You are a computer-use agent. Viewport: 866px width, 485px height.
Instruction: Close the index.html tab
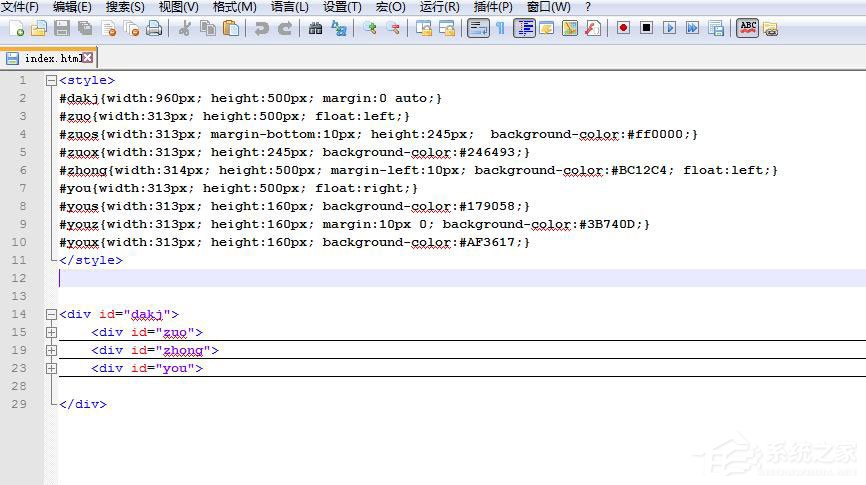tap(88, 57)
